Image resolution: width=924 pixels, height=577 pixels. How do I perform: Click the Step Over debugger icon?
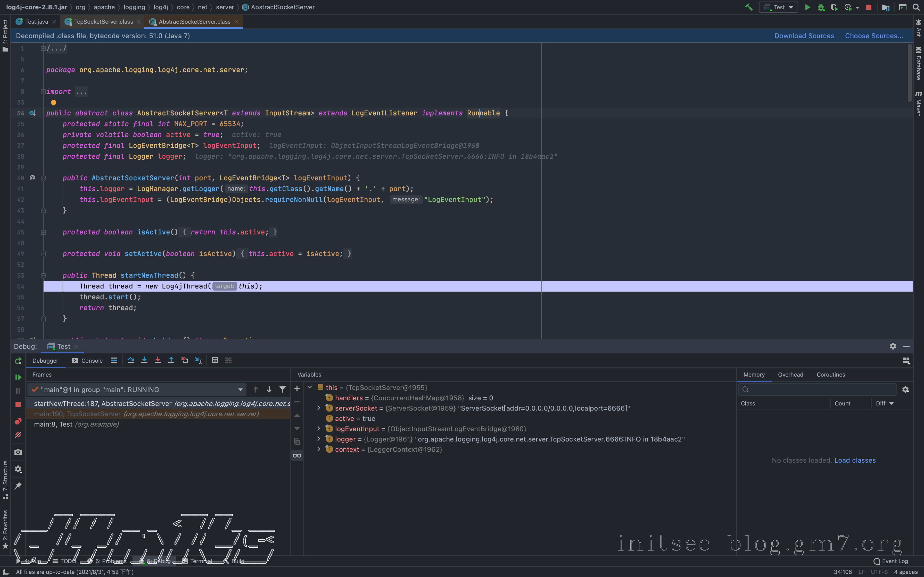(x=130, y=360)
